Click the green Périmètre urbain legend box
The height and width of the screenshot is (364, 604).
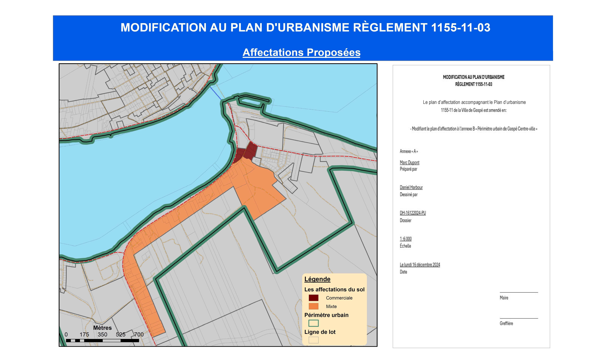point(314,323)
